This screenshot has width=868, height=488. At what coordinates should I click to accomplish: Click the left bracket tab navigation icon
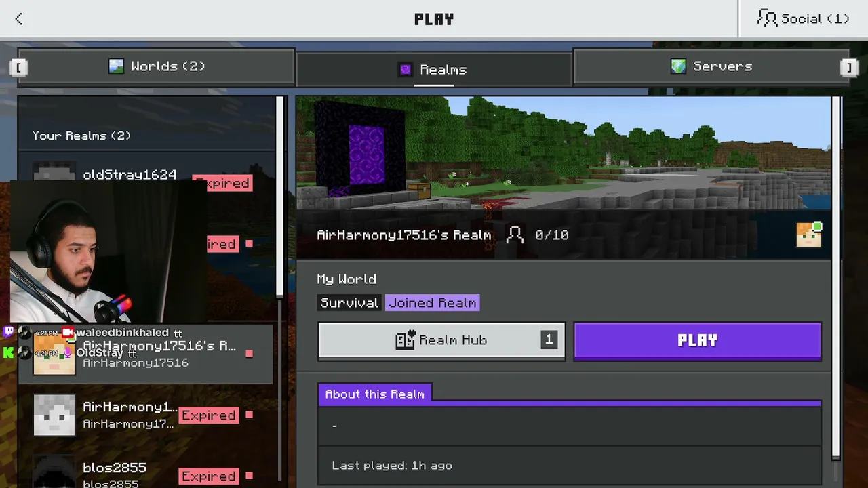18,66
